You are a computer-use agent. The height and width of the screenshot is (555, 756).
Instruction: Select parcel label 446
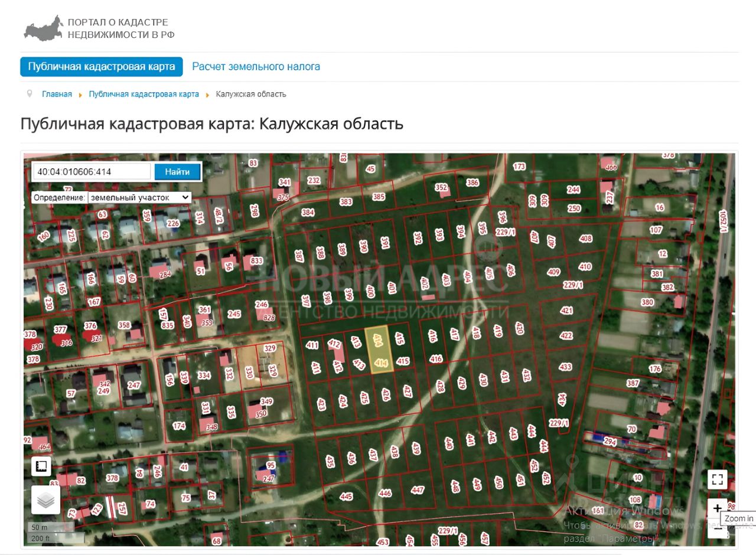tap(385, 493)
